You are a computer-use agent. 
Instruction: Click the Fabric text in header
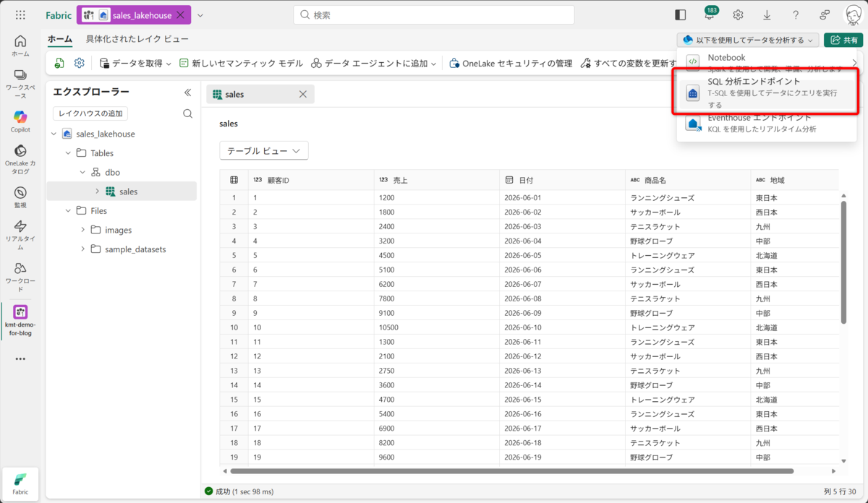[59, 15]
